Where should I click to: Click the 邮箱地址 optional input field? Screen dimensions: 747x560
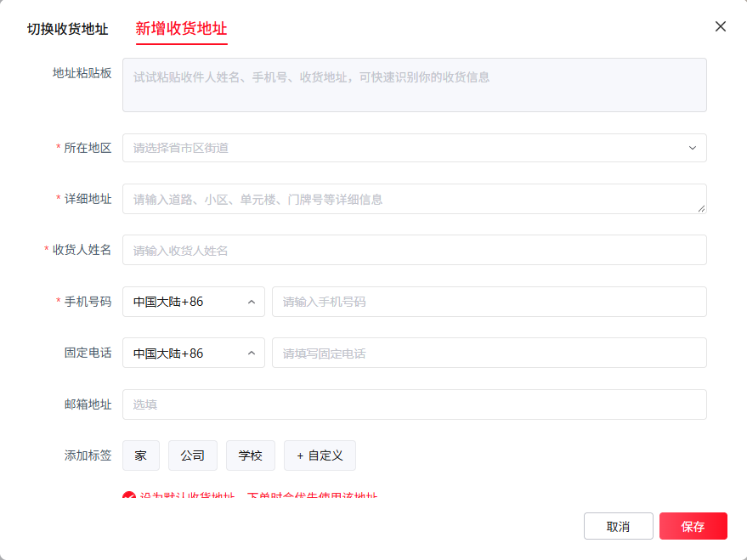[x=415, y=404]
